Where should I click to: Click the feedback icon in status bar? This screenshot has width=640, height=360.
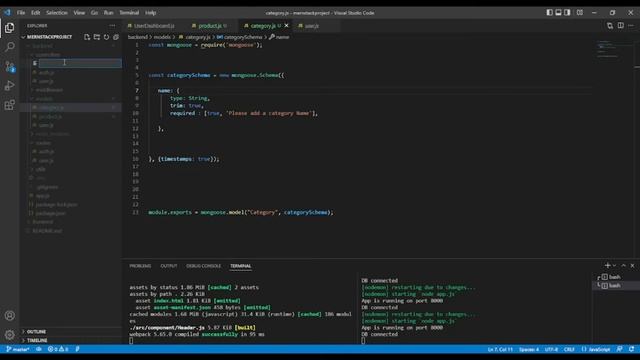click(x=620, y=349)
